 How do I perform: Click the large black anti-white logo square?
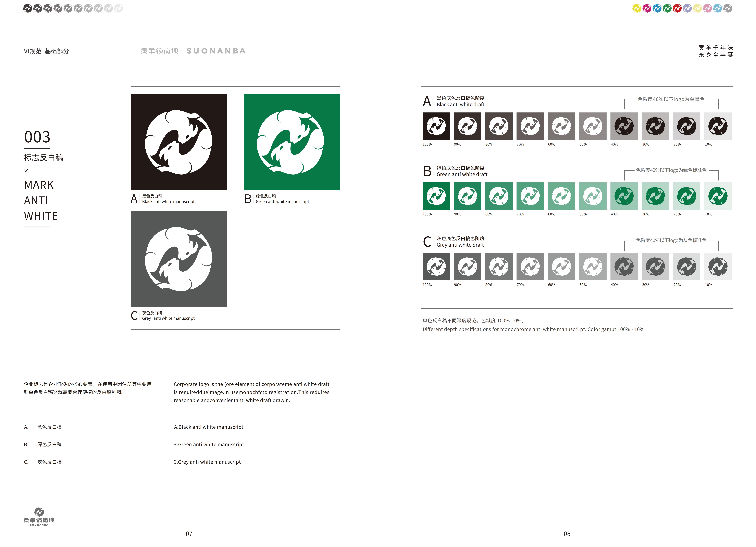click(179, 142)
